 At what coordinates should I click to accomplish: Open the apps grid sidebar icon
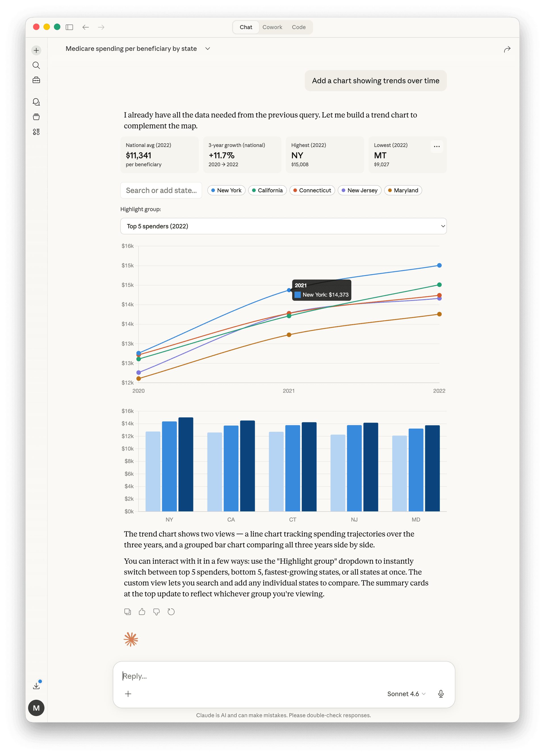coord(36,132)
